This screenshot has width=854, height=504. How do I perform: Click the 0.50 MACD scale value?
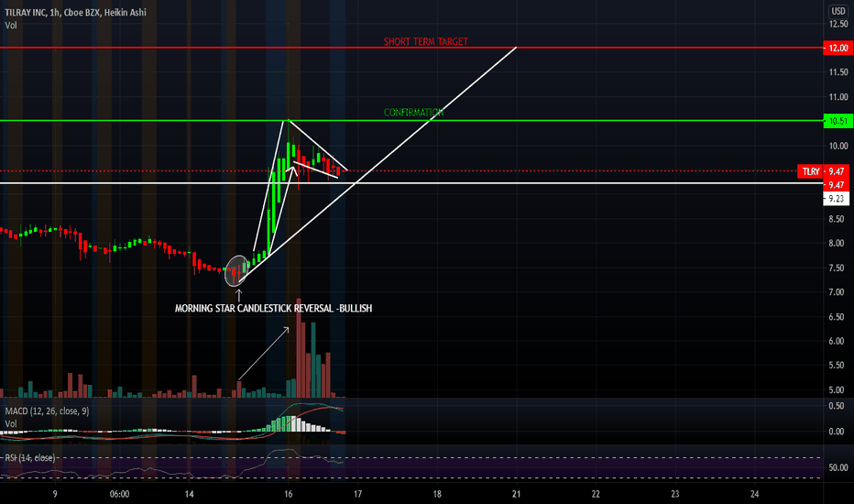pyautogui.click(x=838, y=406)
